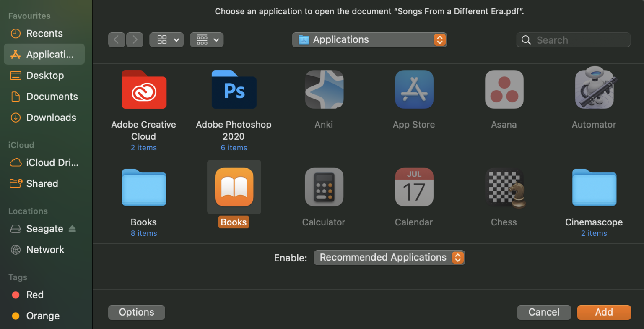Choose the App Store application
The height and width of the screenshot is (329, 644).
pos(414,89)
